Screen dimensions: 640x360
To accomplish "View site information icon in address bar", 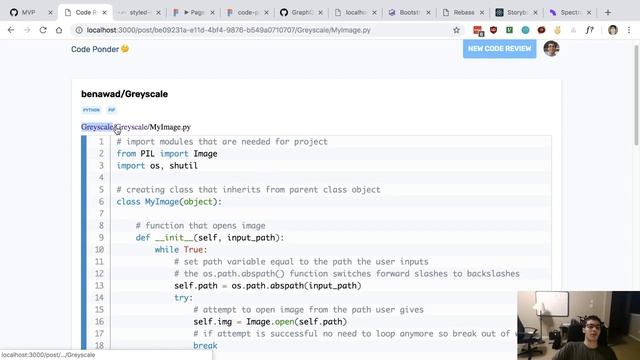I will coord(79,30).
